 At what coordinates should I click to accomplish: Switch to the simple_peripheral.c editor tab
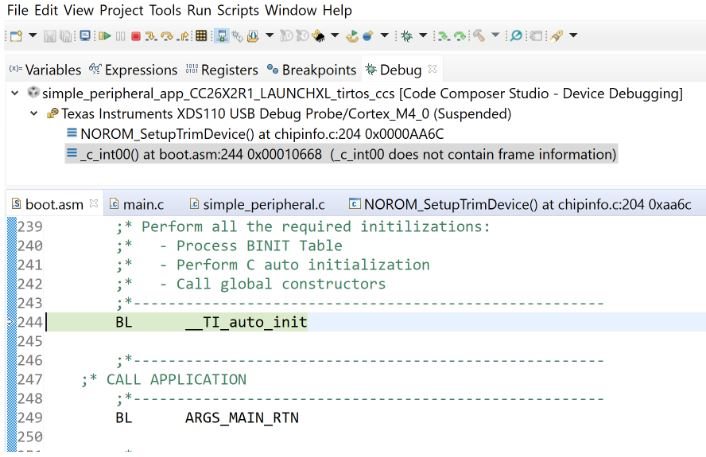(x=257, y=204)
